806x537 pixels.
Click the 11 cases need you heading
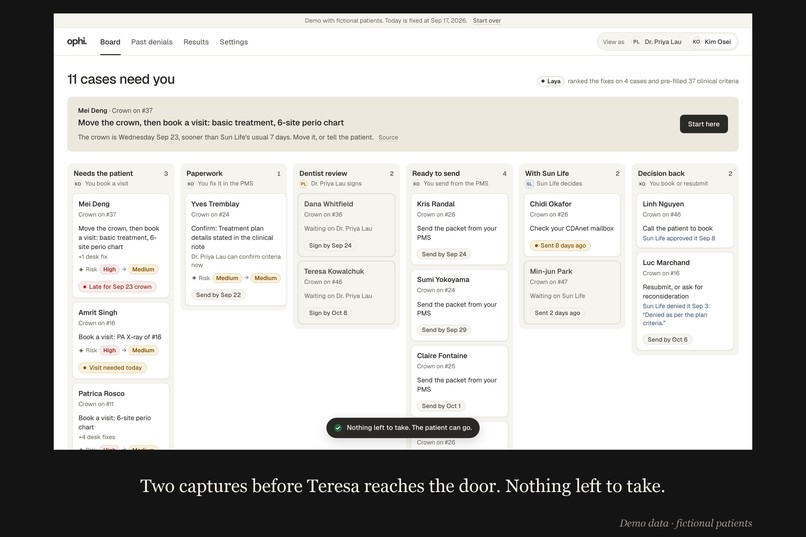pyautogui.click(x=121, y=79)
